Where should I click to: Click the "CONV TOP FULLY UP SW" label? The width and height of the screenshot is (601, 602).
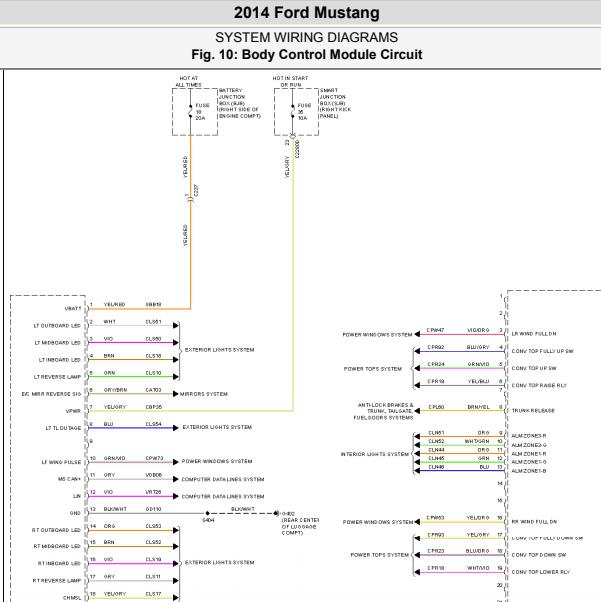click(543, 351)
